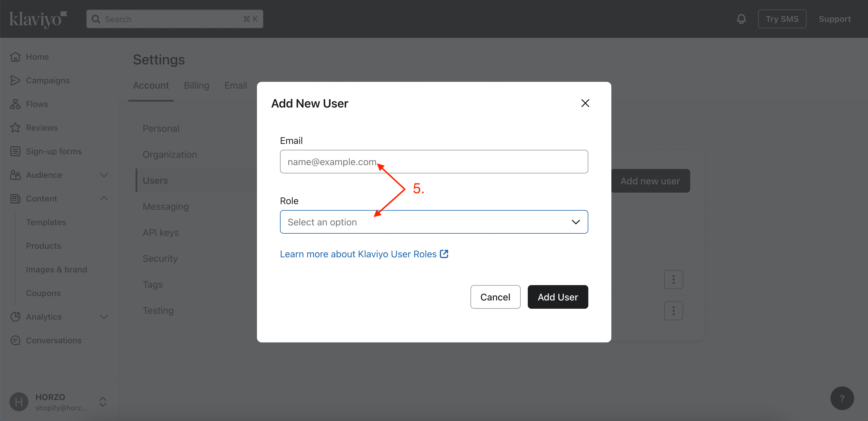Viewport: 868px width, 421px height.
Task: Click into the Email input field
Action: point(434,162)
